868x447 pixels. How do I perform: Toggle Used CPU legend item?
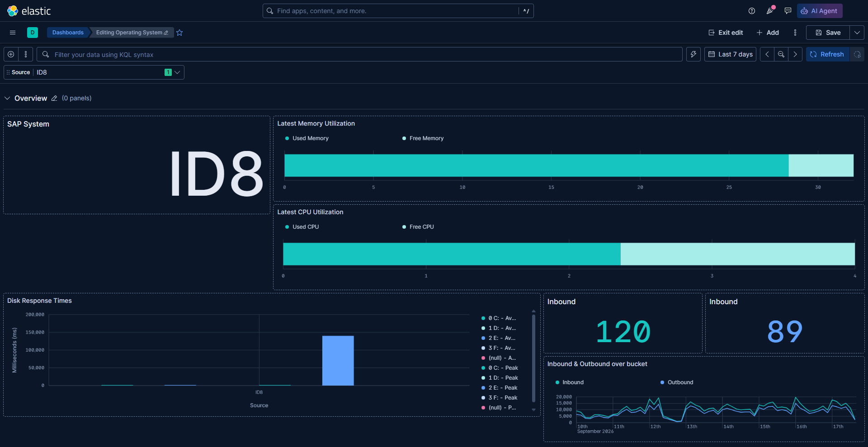coord(302,227)
